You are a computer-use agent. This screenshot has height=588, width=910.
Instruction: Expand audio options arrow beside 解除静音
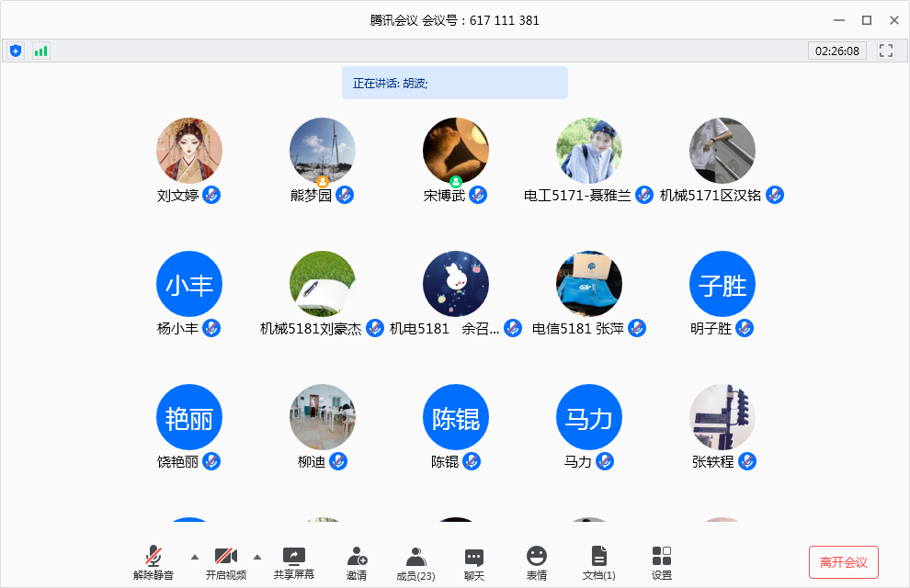click(x=194, y=556)
